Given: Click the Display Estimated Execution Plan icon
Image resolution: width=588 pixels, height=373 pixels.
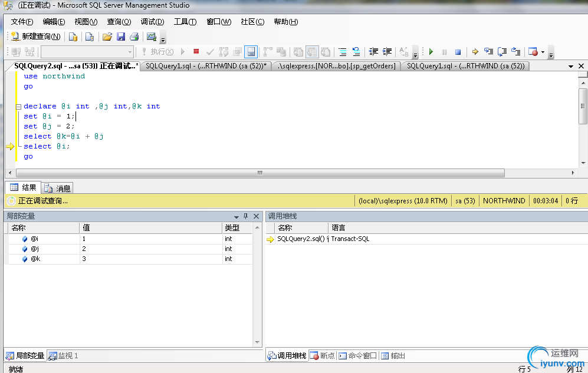Looking at the screenshot, I should point(224,52).
